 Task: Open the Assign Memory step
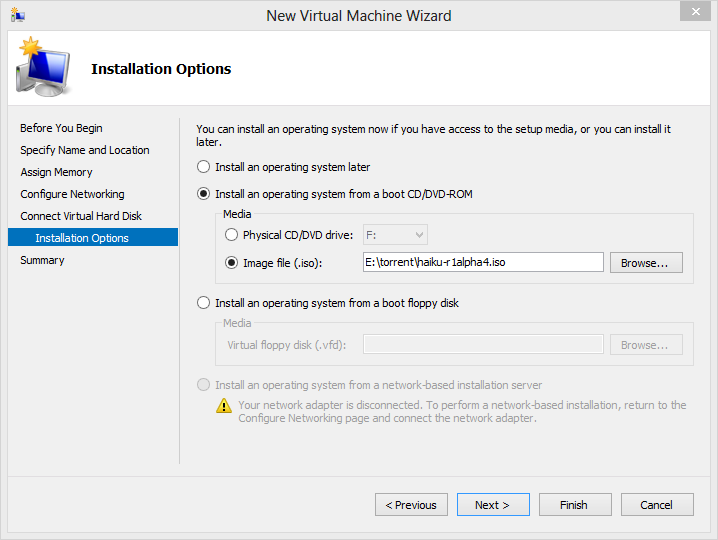[x=56, y=172]
